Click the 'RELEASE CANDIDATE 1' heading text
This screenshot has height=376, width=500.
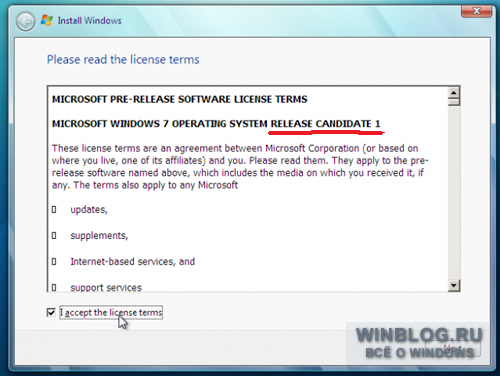(325, 124)
